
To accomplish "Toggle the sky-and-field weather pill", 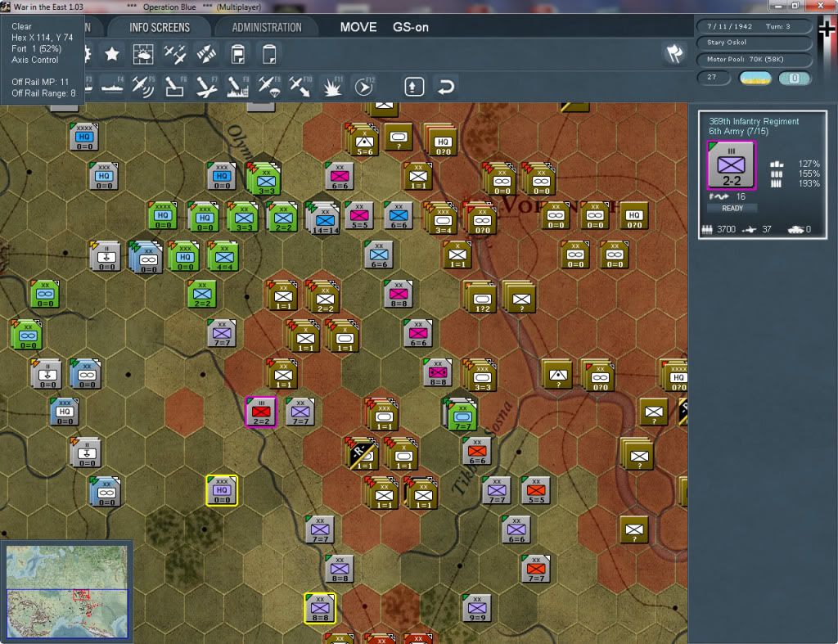I will click(x=755, y=78).
